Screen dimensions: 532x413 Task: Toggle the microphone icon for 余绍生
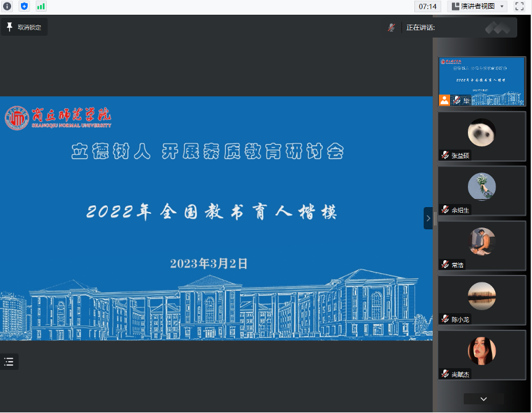445,210
